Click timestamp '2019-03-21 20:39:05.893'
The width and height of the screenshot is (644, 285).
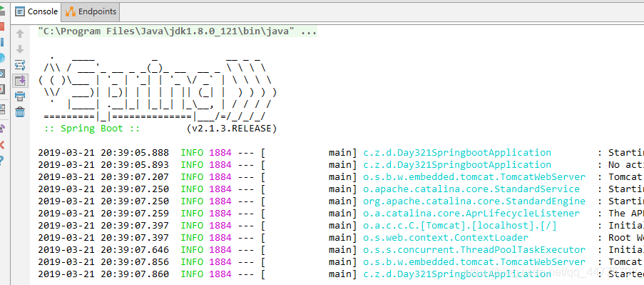tap(103, 165)
